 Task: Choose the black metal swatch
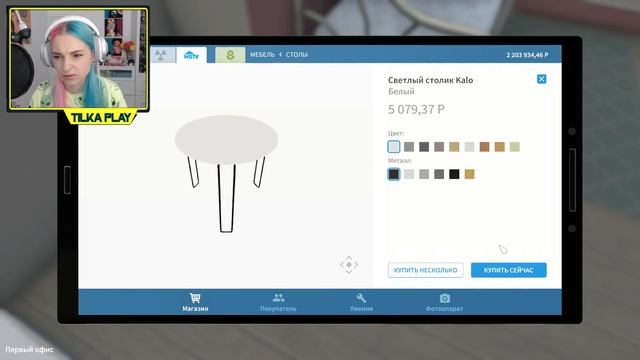(x=454, y=174)
